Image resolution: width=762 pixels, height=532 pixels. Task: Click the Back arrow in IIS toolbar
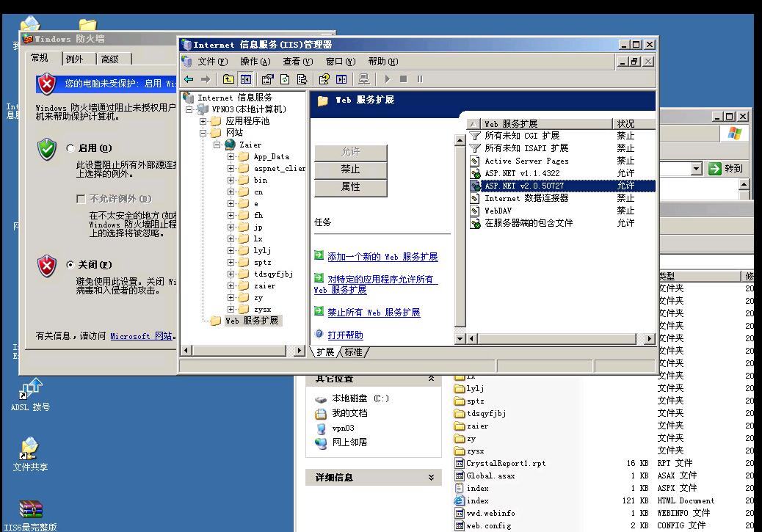click(189, 79)
